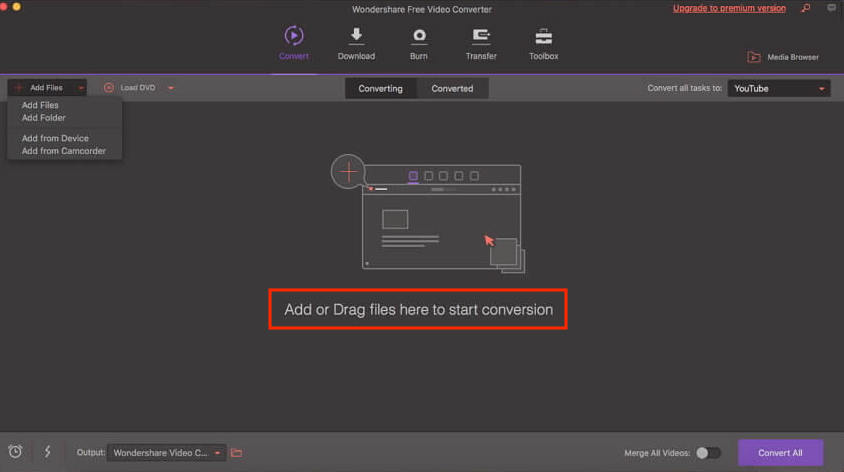Open the Toolbox section
Screen dimensions: 844x472
[543, 44]
